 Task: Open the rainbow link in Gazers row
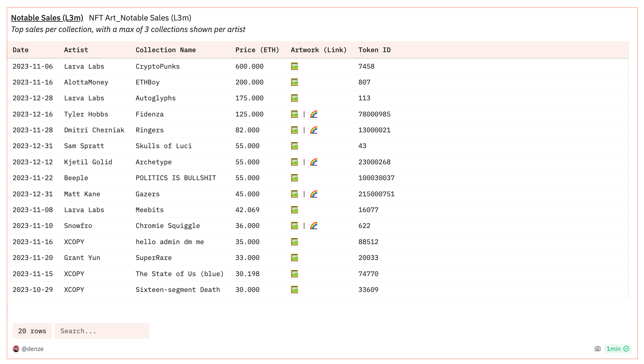tap(314, 194)
